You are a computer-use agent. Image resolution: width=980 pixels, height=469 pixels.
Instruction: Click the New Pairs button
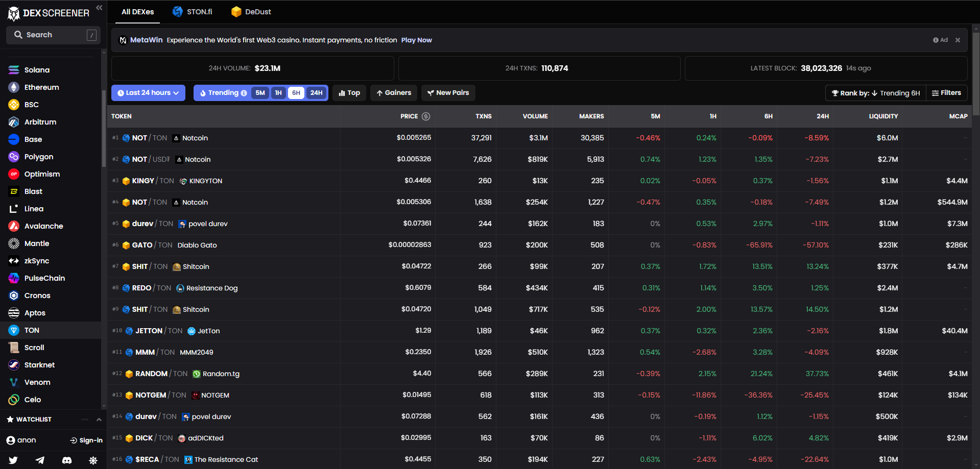coord(448,93)
